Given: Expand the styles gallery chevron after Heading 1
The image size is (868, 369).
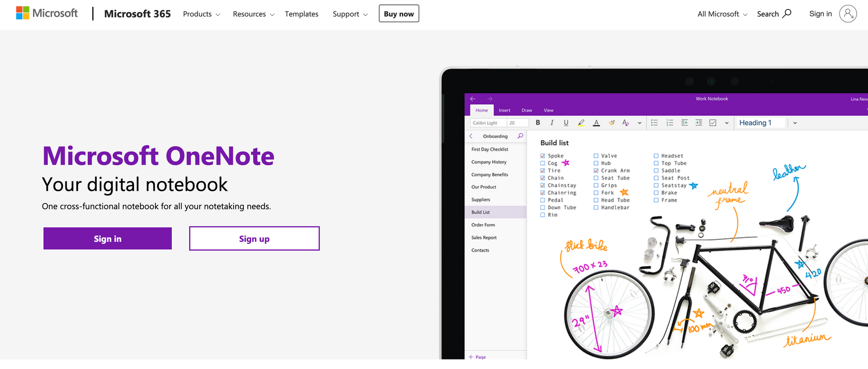Looking at the screenshot, I should [795, 123].
